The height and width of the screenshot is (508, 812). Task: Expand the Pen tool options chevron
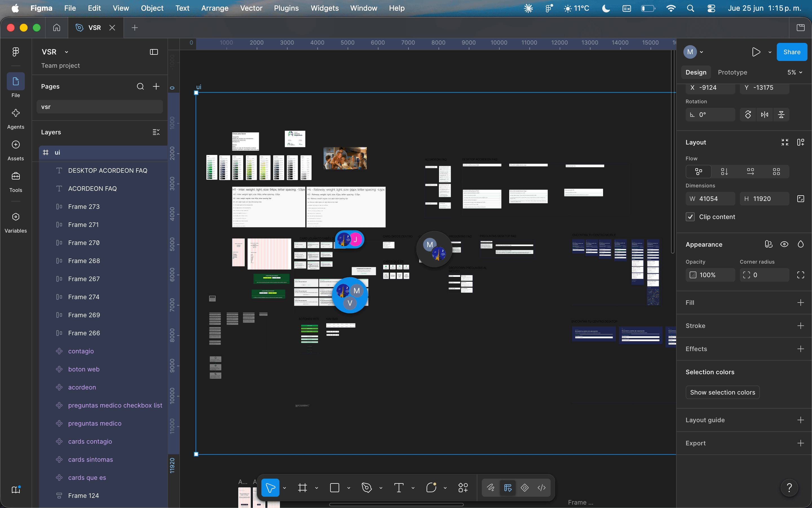[381, 487]
